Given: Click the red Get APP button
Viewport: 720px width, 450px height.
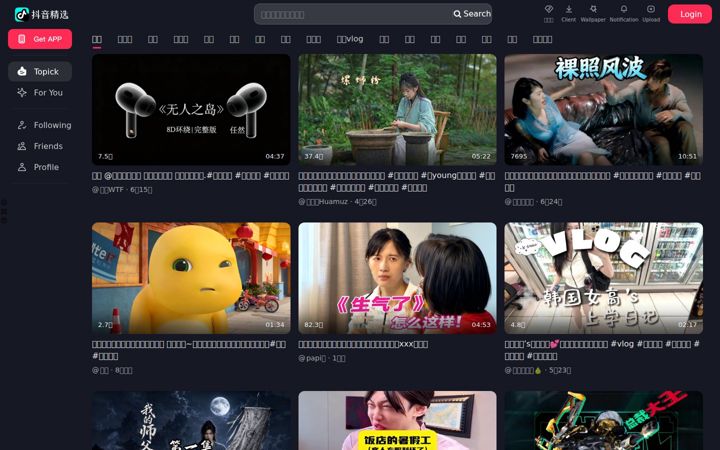Looking at the screenshot, I should click(x=40, y=39).
